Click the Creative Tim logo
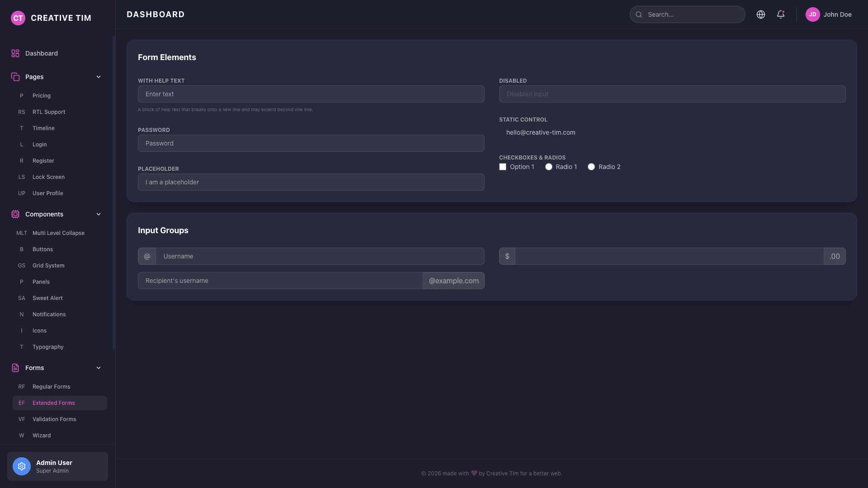The width and height of the screenshot is (868, 488). [x=18, y=18]
